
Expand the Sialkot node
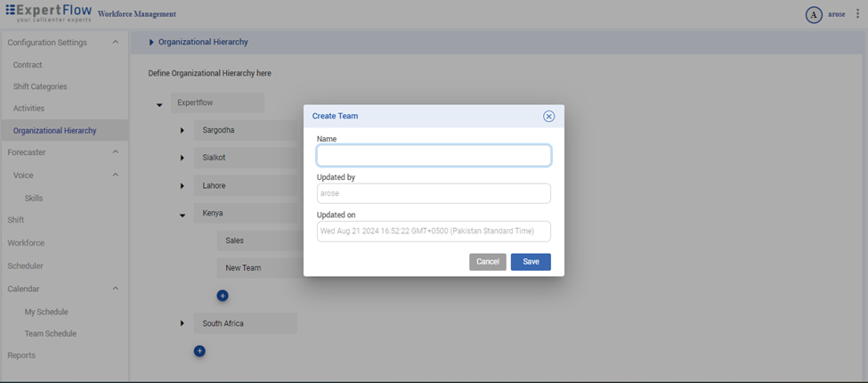tap(183, 158)
